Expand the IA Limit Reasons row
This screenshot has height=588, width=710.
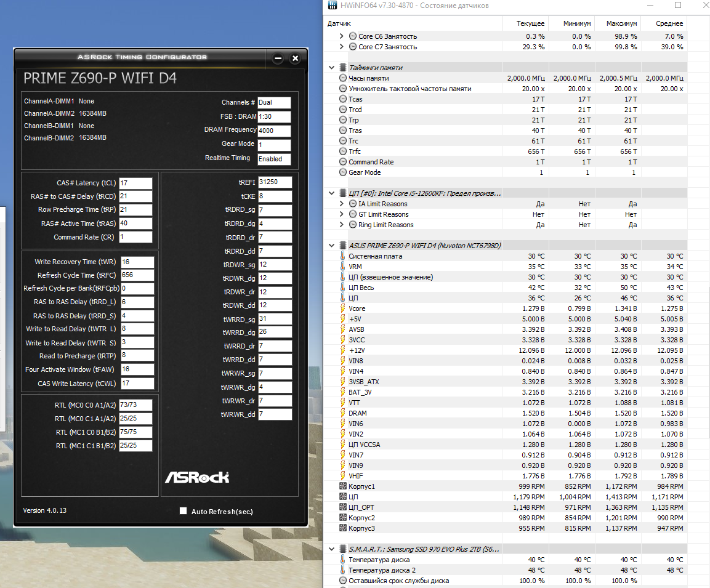pos(341,204)
